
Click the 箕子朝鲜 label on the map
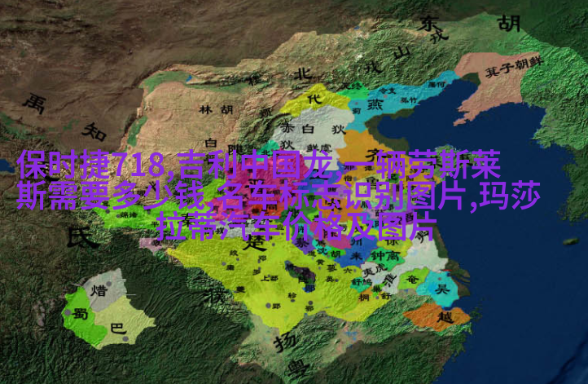(513, 67)
